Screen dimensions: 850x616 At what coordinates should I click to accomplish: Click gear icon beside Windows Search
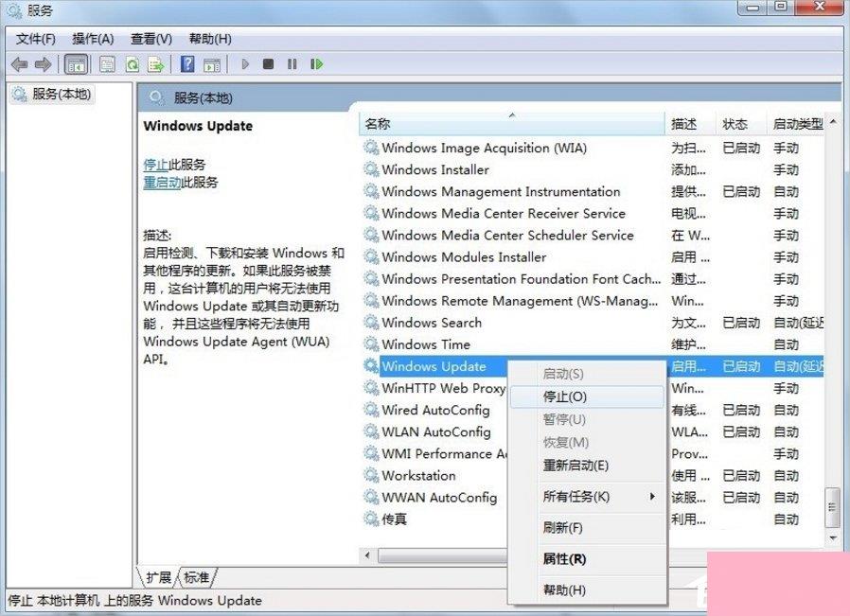tap(371, 323)
